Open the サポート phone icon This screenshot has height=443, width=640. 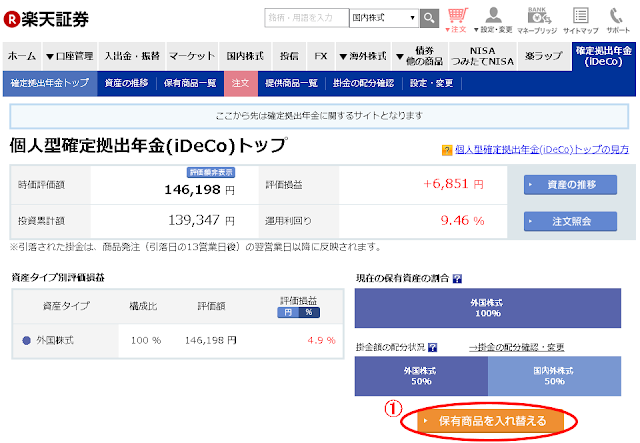[618, 20]
